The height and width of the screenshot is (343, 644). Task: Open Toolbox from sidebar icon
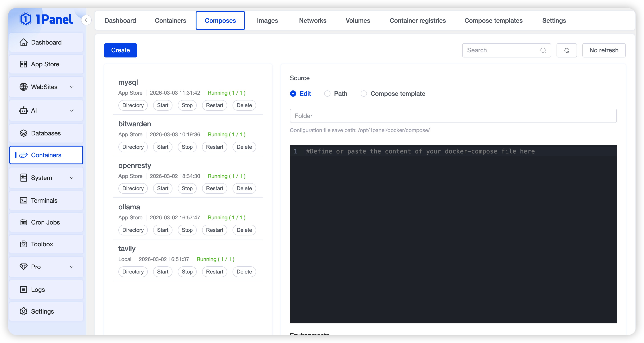(x=24, y=244)
